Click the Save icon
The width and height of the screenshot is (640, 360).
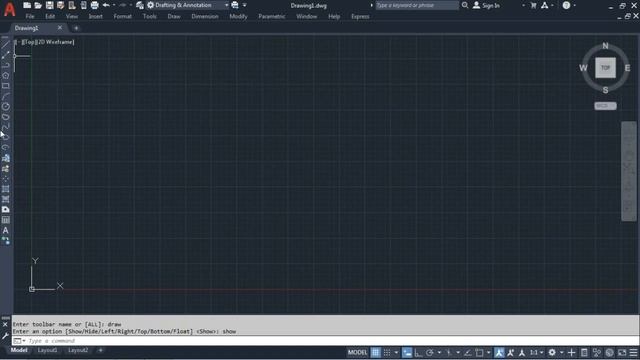tap(49, 5)
